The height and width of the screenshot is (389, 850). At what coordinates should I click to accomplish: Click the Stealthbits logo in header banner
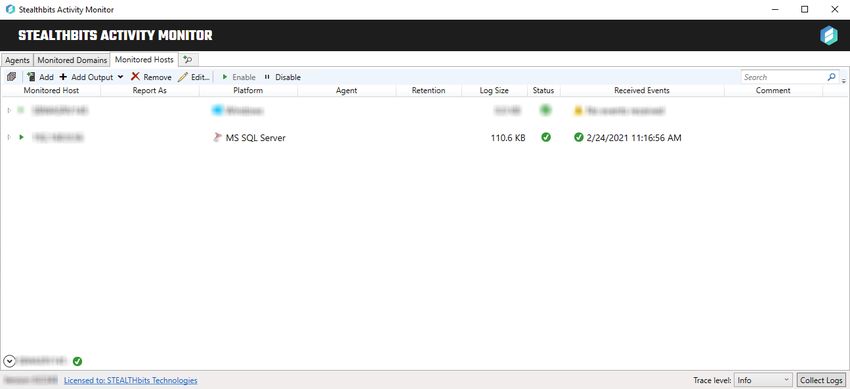pos(828,36)
